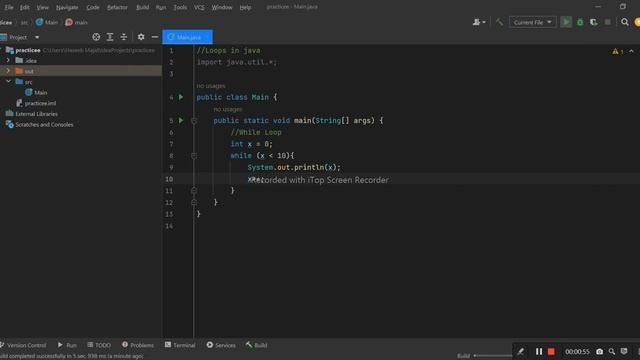Open the Refactor menu
Viewport: 640px width, 360px height.
(117, 7)
